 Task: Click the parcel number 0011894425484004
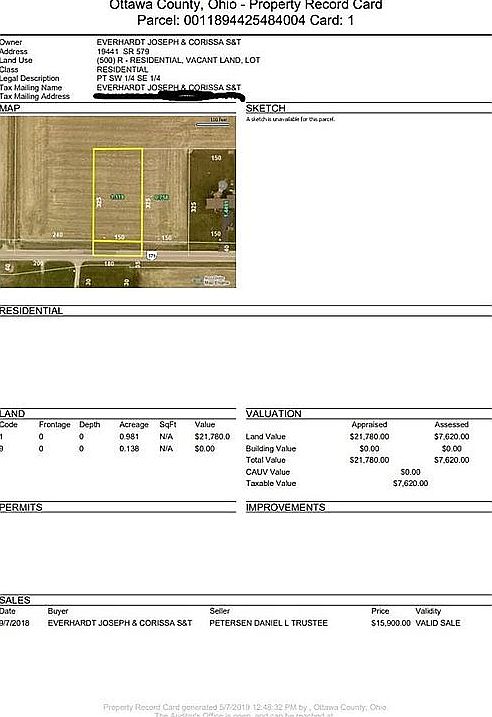244,21
